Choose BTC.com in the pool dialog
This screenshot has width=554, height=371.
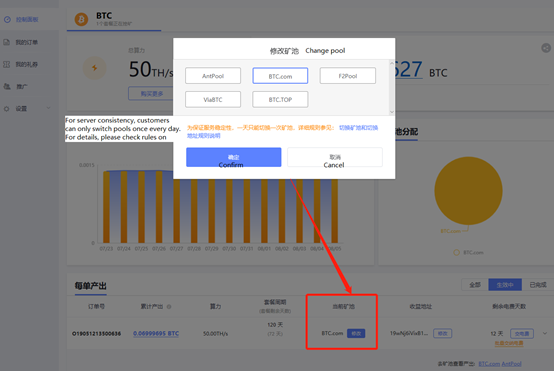tap(280, 76)
